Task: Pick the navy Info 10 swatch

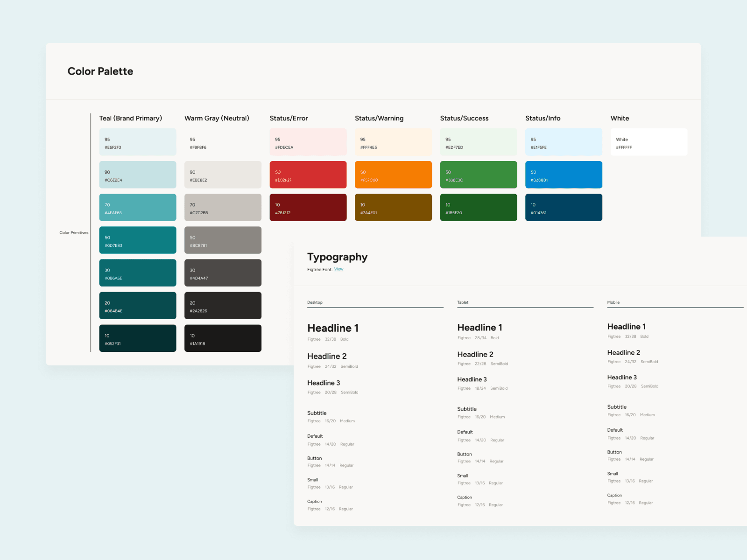Action: pos(564,207)
